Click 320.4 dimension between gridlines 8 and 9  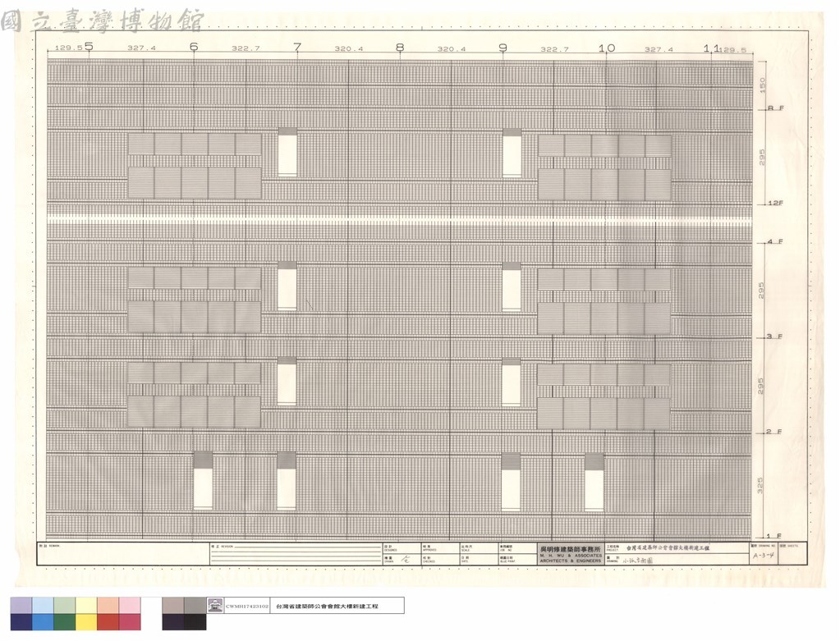(452, 49)
